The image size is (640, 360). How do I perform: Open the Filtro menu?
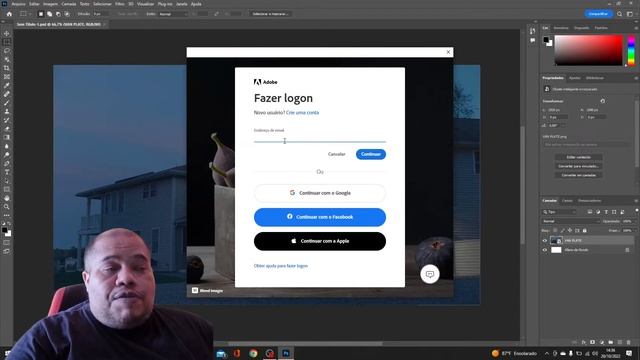pyautogui.click(x=120, y=4)
